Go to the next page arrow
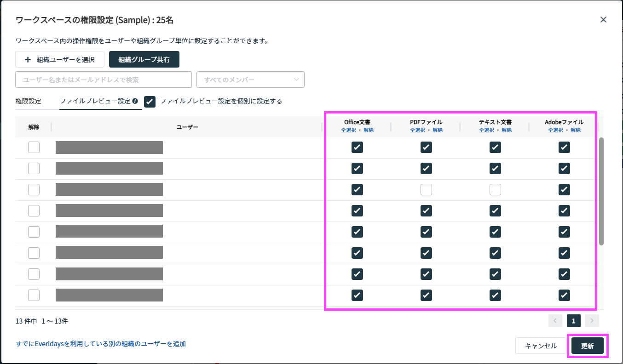This screenshot has height=364, width=623. click(592, 320)
